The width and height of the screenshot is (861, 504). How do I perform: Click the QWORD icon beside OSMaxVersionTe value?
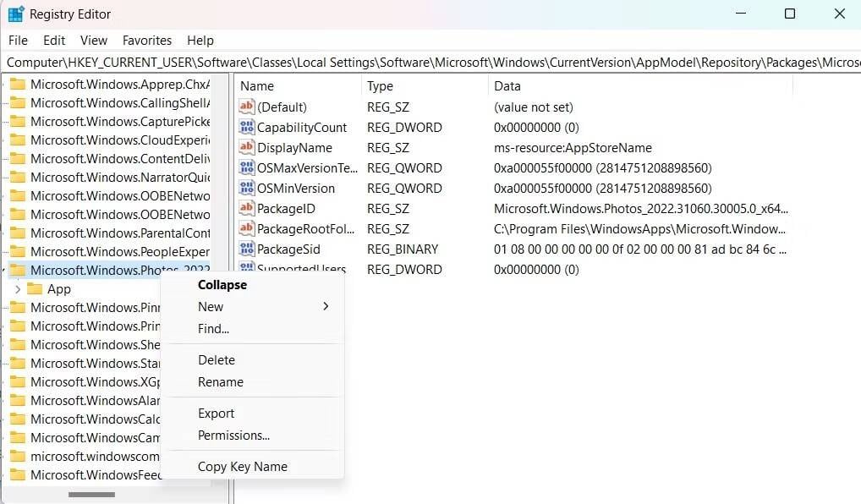click(x=245, y=167)
